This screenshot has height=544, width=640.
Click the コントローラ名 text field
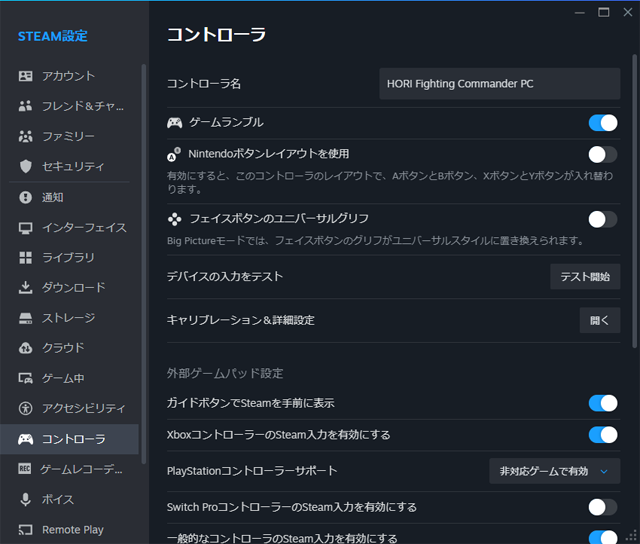(x=500, y=84)
